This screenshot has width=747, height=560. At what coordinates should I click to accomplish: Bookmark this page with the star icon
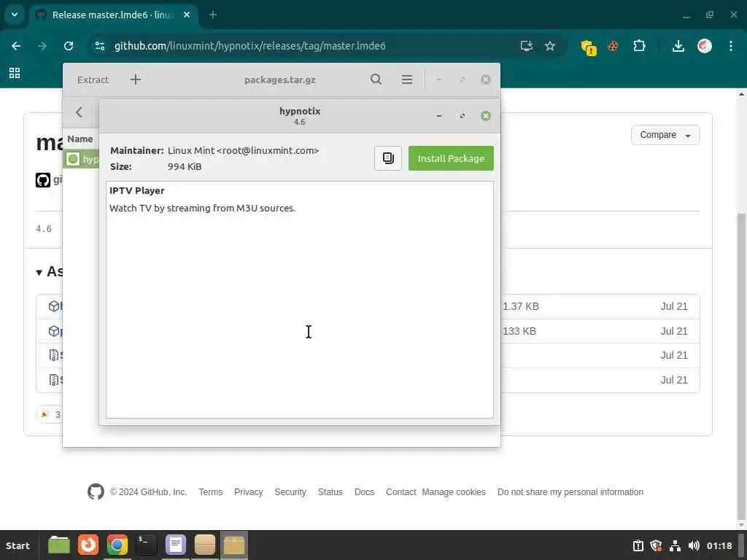(x=550, y=46)
